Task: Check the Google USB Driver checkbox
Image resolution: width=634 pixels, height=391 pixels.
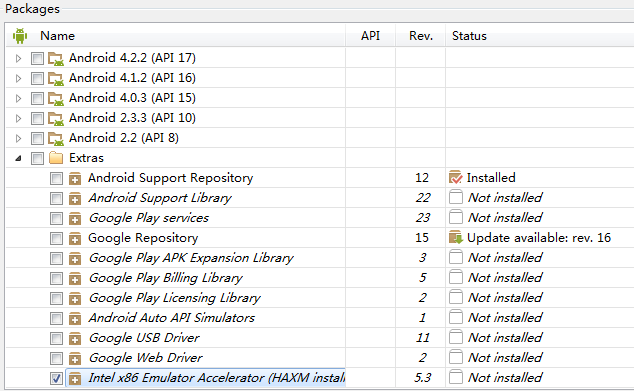Action: (x=56, y=338)
